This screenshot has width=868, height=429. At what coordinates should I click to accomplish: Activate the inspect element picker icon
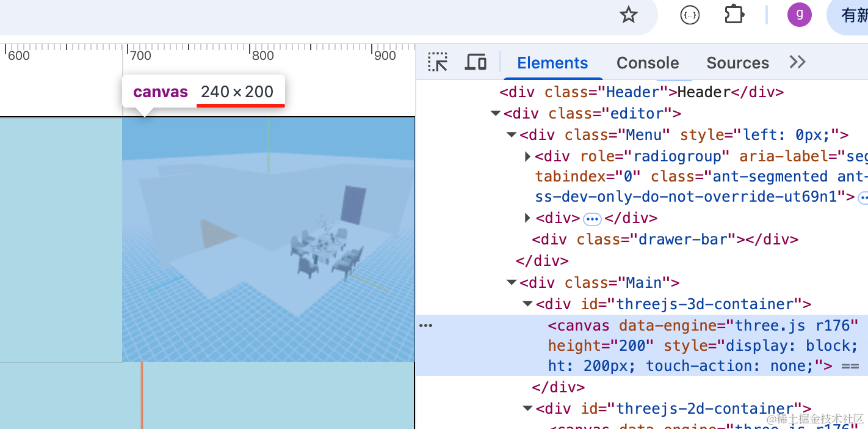(438, 62)
